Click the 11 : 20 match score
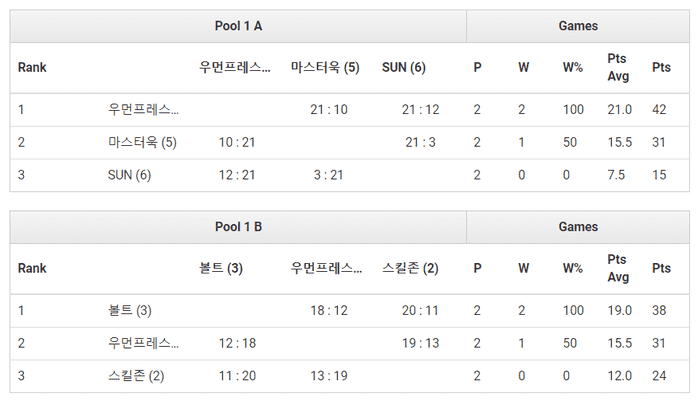Viewport: 698px width, 405px height. click(237, 376)
